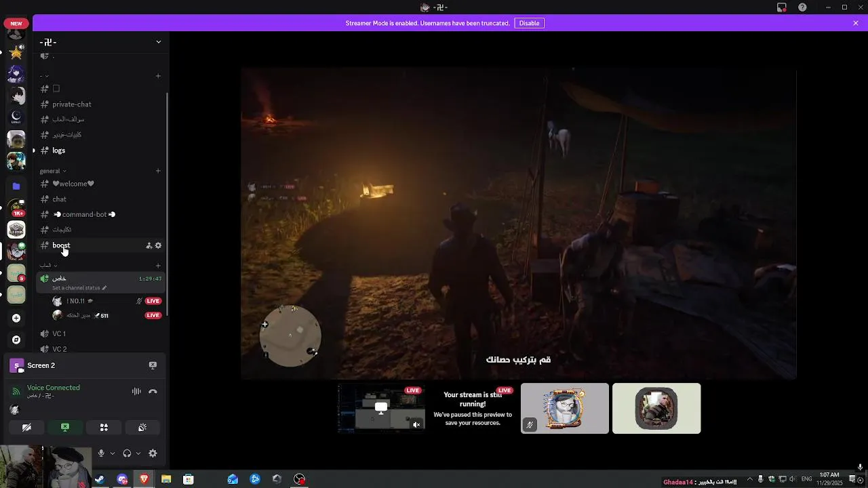Join the VC 1 voice channel
The height and width of the screenshot is (488, 868).
pyautogui.click(x=100, y=333)
